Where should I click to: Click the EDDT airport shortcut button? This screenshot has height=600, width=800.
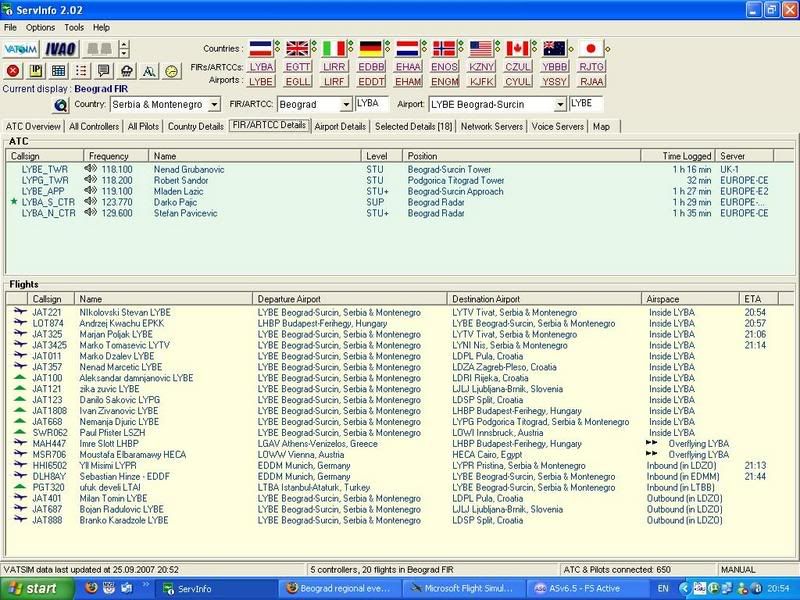pos(371,81)
